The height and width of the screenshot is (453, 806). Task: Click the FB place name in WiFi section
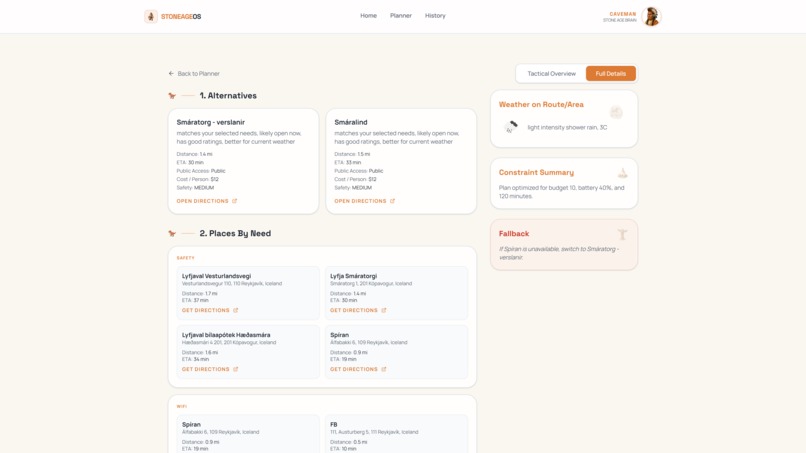coord(334,425)
